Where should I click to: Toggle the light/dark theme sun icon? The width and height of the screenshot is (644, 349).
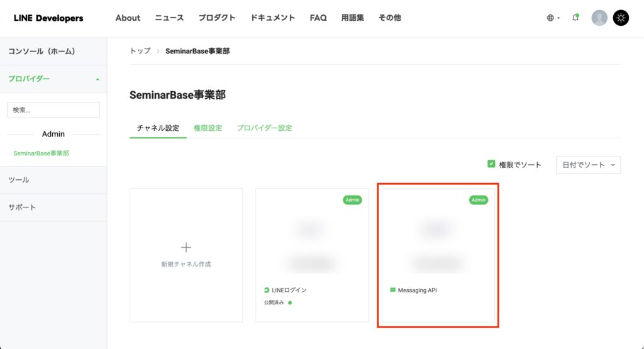tap(621, 18)
